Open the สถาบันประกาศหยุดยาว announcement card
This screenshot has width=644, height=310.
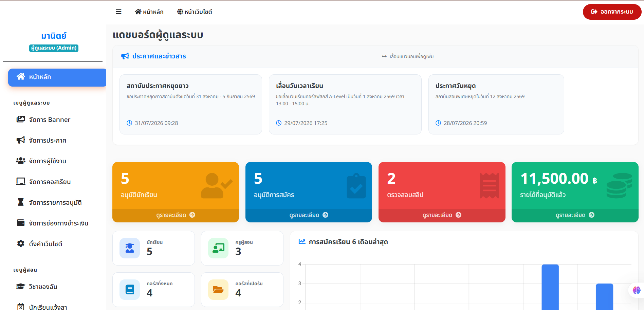(191, 104)
